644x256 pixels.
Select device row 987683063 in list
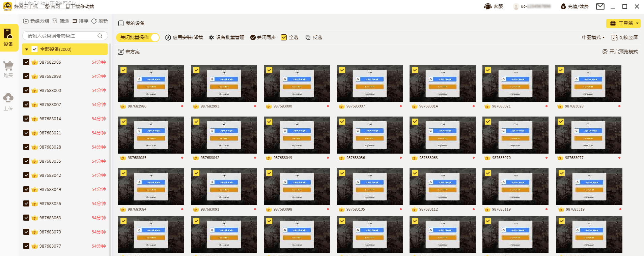pyautogui.click(x=65, y=218)
